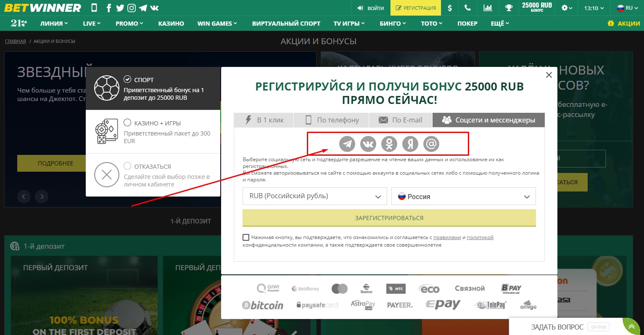
Task: Register via Yandex round icon
Action: point(410,144)
